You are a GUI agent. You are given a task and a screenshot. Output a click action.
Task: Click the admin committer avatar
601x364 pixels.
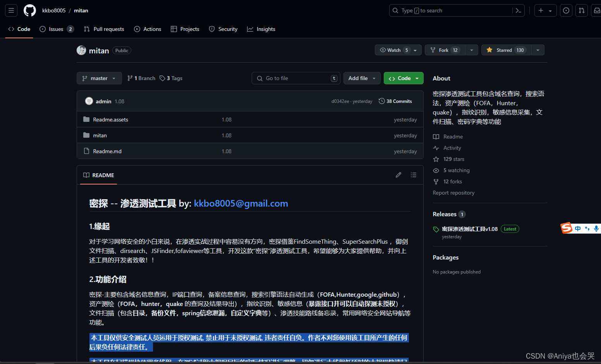[x=89, y=101]
